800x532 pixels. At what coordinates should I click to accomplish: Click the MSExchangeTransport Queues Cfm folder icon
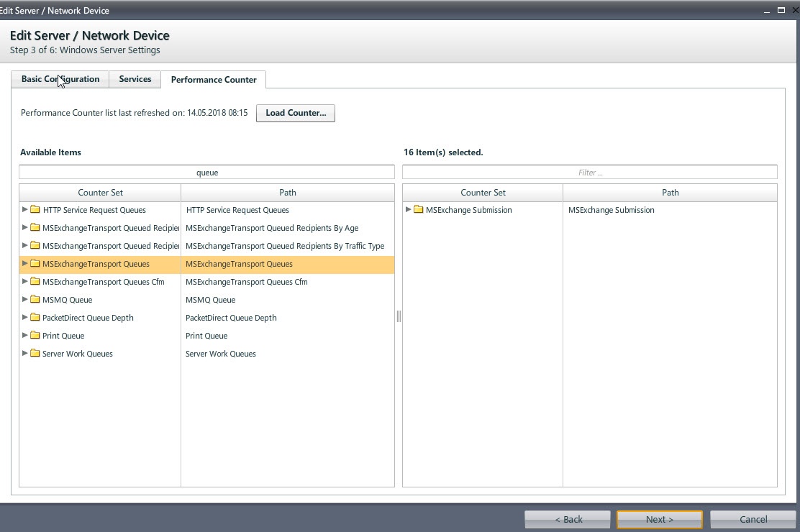[35, 282]
